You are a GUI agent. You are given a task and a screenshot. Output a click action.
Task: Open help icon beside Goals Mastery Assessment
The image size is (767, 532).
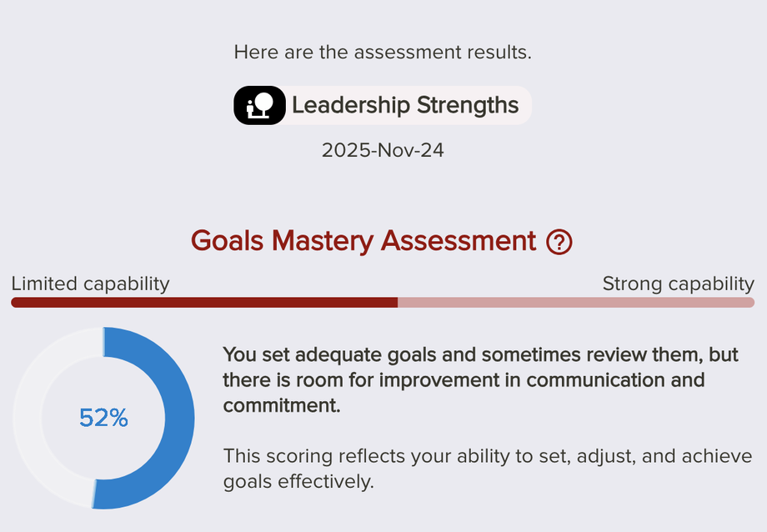559,243
